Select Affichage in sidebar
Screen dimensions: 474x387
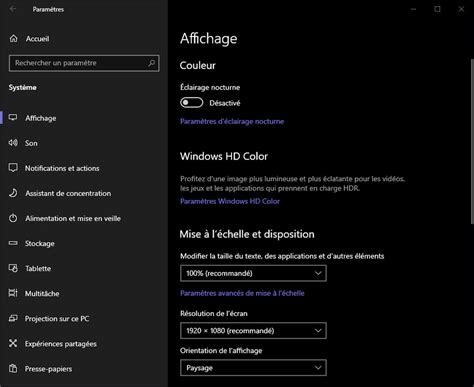click(84, 118)
